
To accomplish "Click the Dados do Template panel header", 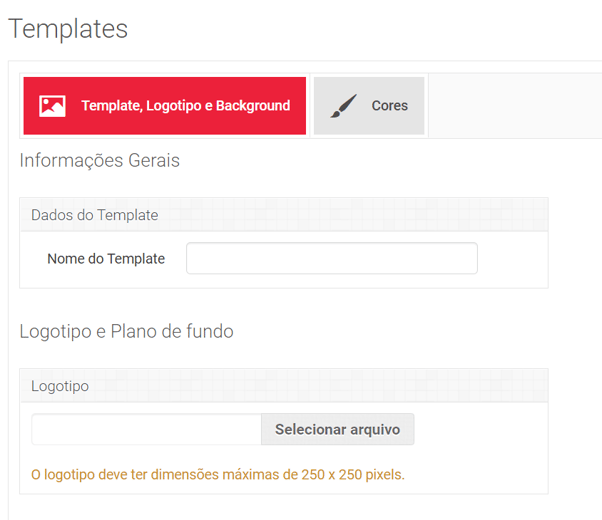I will pos(95,215).
